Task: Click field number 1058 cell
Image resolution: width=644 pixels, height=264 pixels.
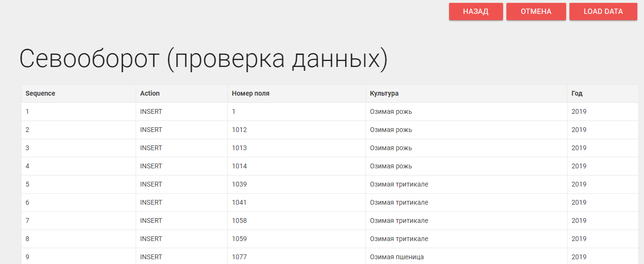Action: [239, 220]
